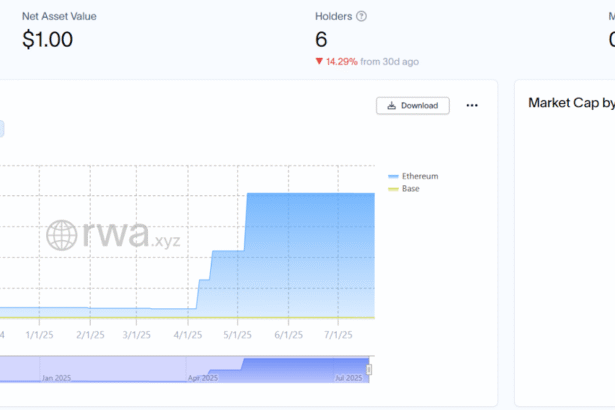This screenshot has height=410, width=615.
Task: Click the rwa.xyz globe watermark icon
Action: tap(62, 236)
